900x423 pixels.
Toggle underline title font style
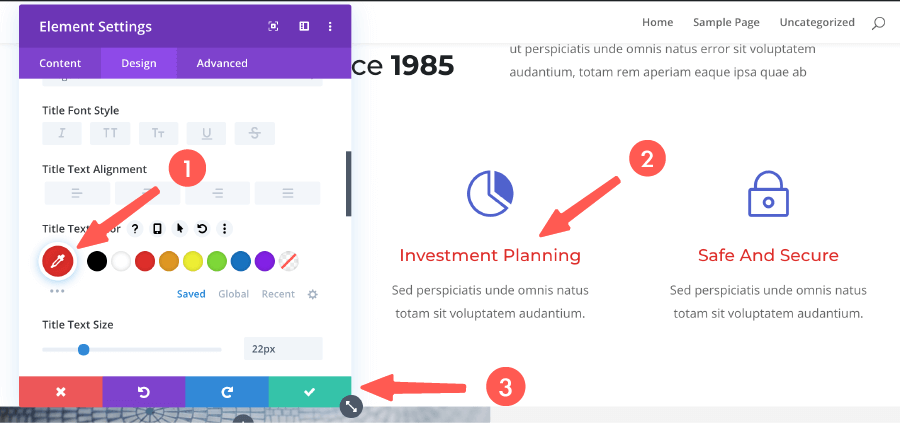[x=206, y=133]
